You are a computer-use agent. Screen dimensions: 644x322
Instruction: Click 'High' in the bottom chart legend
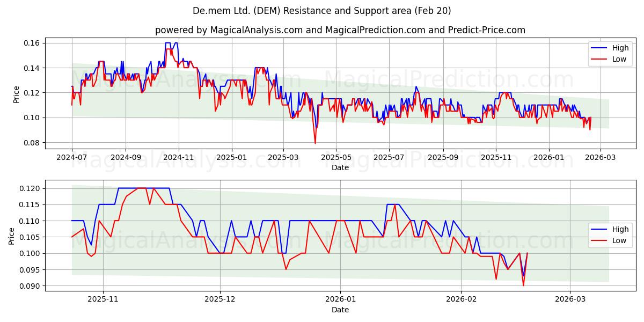tap(620, 229)
